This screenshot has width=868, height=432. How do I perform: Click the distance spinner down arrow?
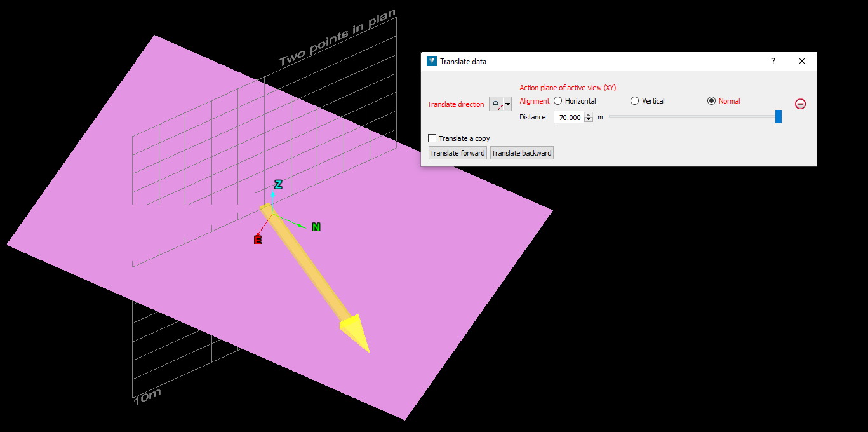click(588, 119)
